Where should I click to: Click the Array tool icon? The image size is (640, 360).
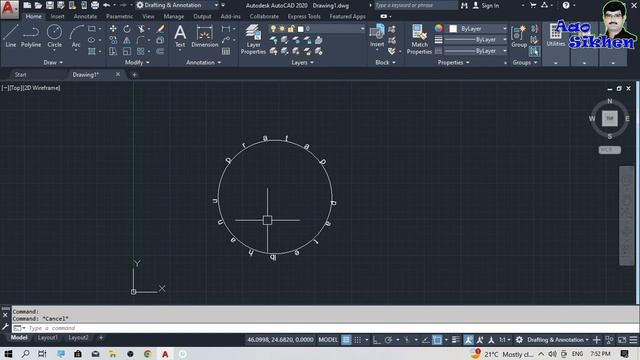click(141, 51)
